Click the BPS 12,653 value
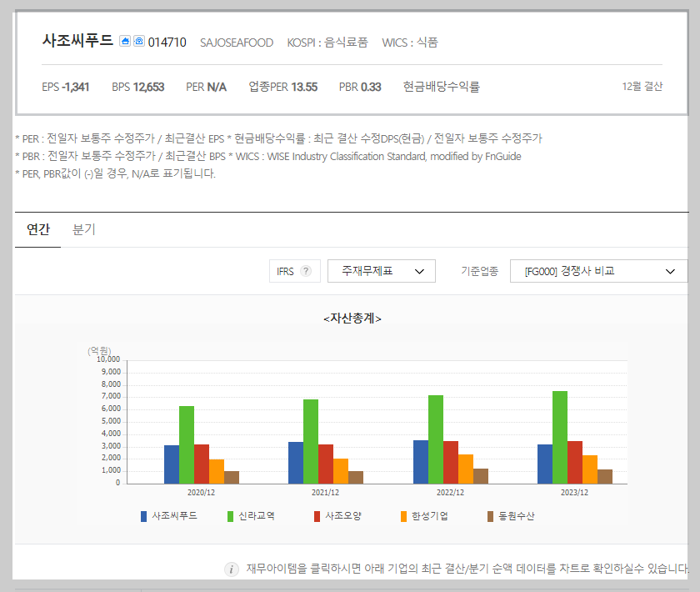The width and height of the screenshot is (700, 592). (138, 87)
